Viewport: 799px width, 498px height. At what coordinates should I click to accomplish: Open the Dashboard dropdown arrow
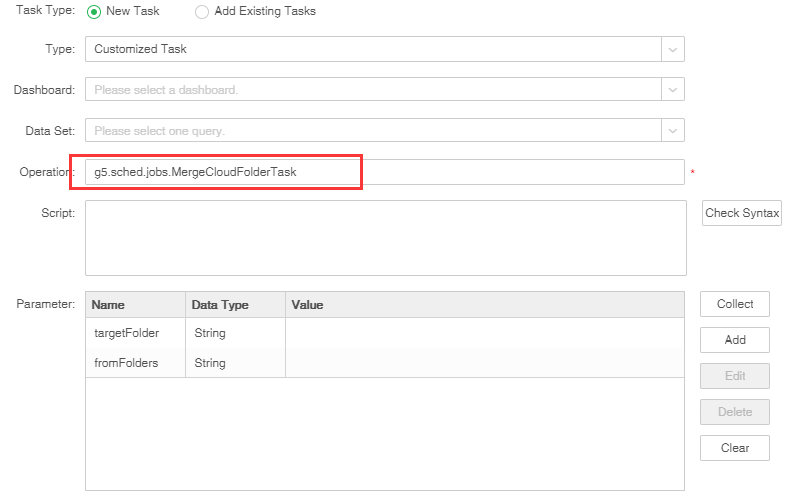pos(673,90)
